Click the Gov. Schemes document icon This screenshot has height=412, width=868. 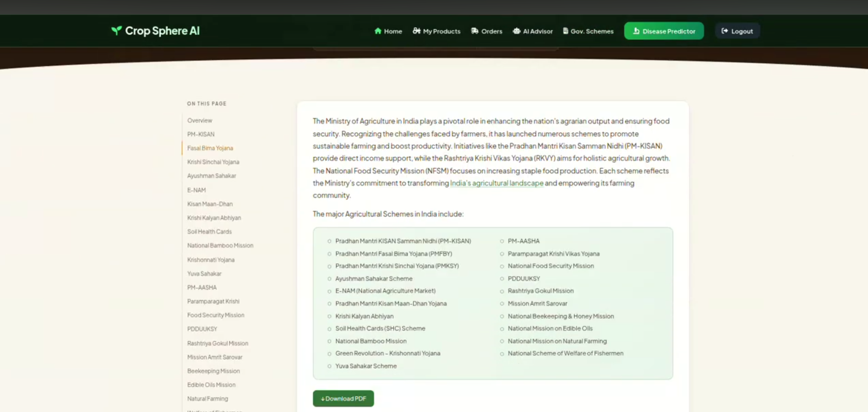click(x=565, y=31)
